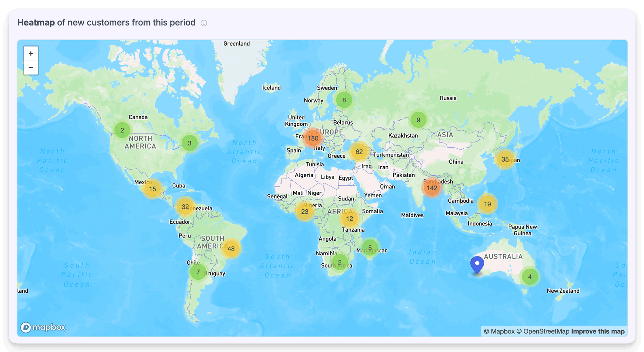The image size is (644, 352).
Task: Click the Kazakhstan map label
Action: (x=403, y=135)
